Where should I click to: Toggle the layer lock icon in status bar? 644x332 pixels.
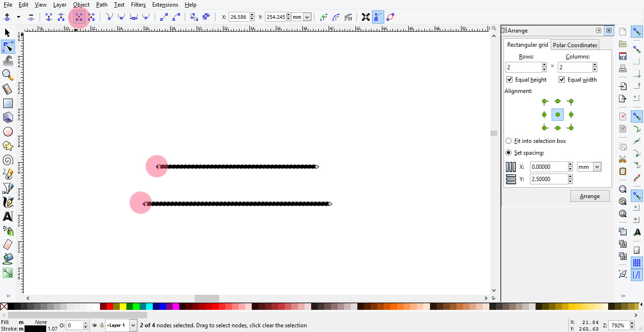point(101,325)
